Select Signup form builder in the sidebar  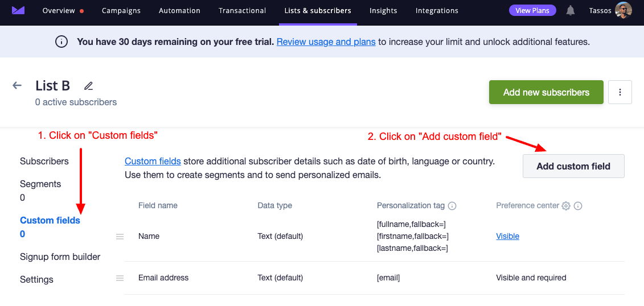click(60, 257)
